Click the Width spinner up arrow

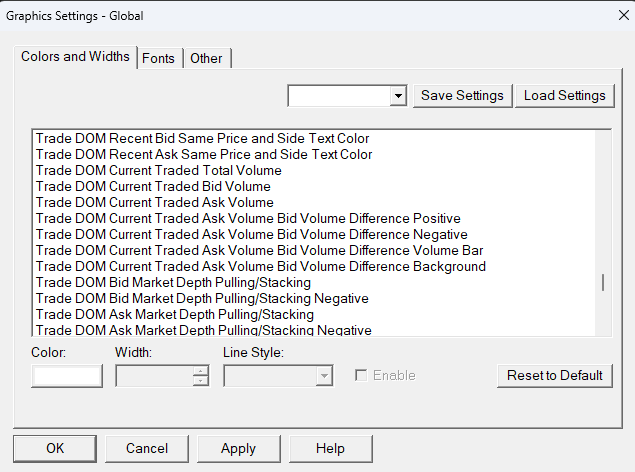[201, 371]
